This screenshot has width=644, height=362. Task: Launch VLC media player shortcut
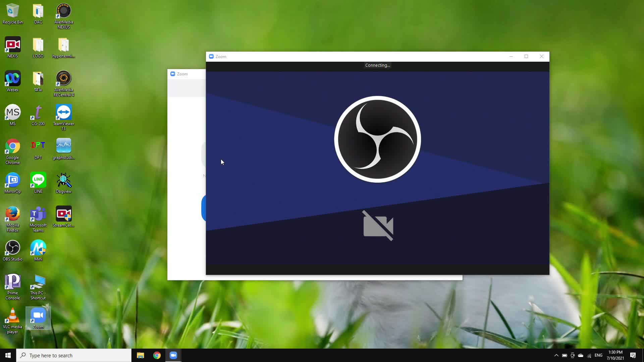[13, 320]
